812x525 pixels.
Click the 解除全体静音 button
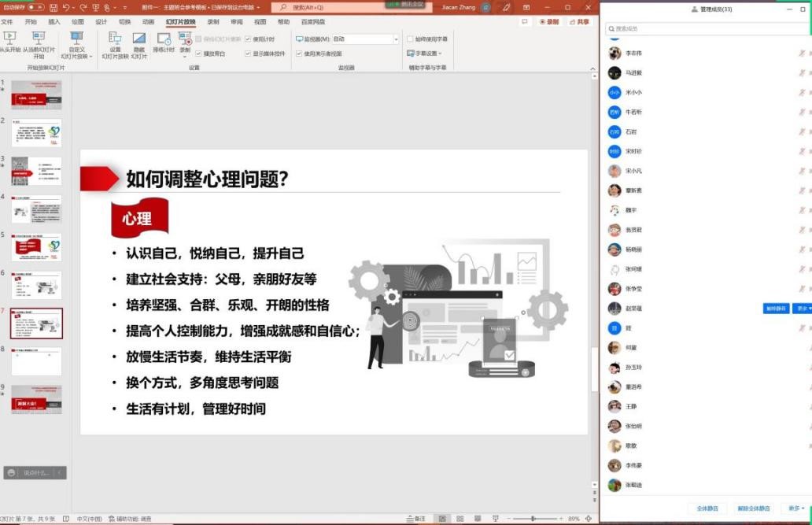[754, 508]
